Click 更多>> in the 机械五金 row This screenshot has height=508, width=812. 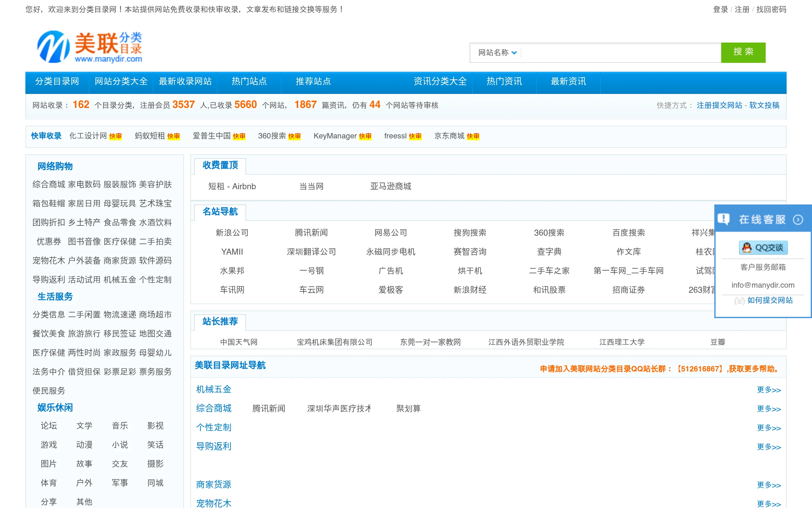point(769,390)
